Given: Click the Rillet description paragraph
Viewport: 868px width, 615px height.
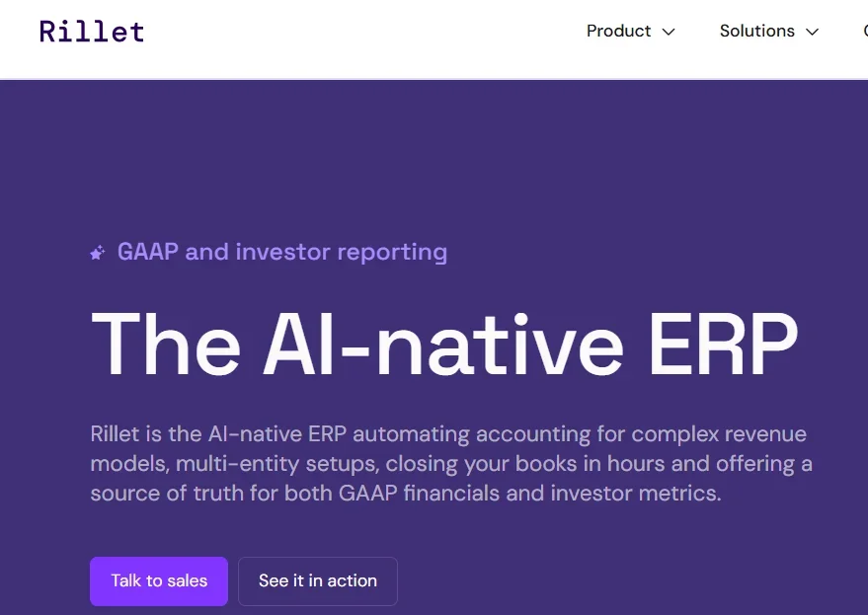Looking at the screenshot, I should [x=449, y=463].
